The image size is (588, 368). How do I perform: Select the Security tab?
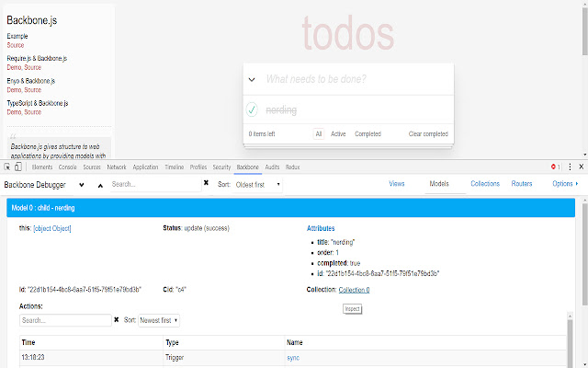pos(221,167)
